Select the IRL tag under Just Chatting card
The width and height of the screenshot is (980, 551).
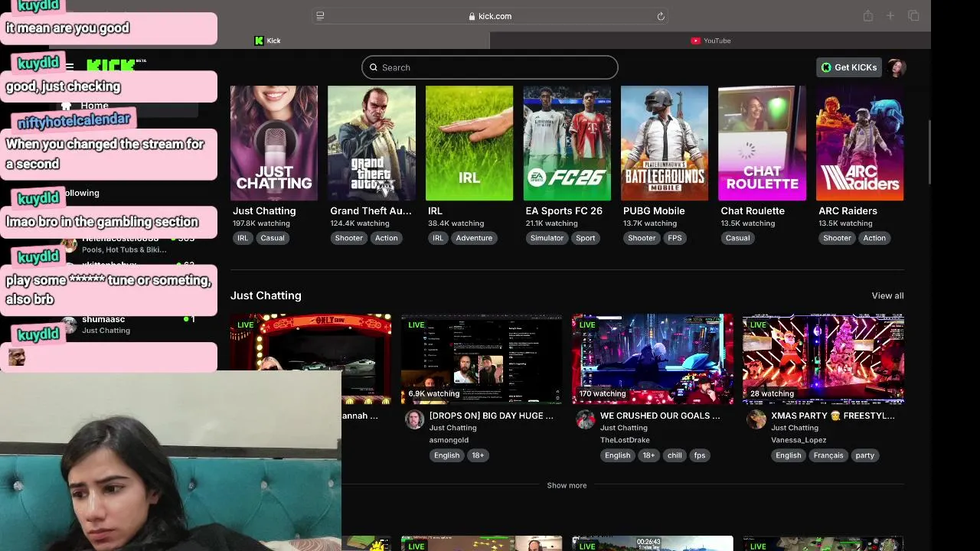[x=243, y=238]
